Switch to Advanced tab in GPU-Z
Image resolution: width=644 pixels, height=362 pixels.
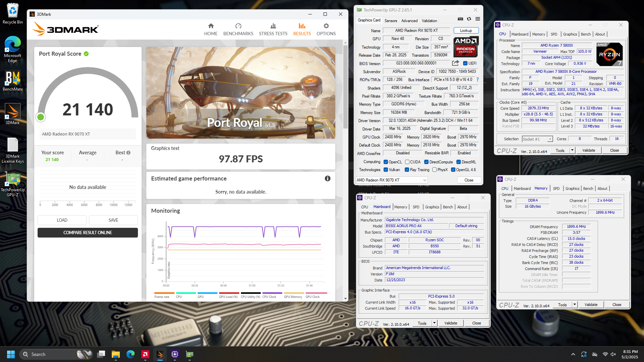(409, 21)
